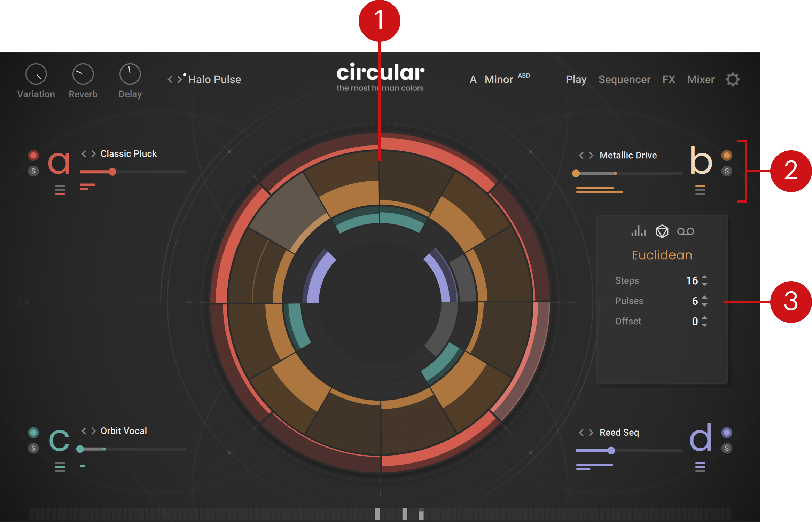
Task: Open the menu lines icon under voice a
Action: point(59,190)
